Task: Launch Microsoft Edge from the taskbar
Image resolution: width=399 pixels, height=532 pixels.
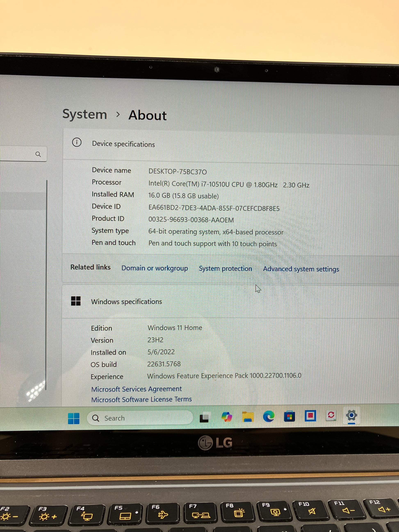Action: tap(269, 416)
